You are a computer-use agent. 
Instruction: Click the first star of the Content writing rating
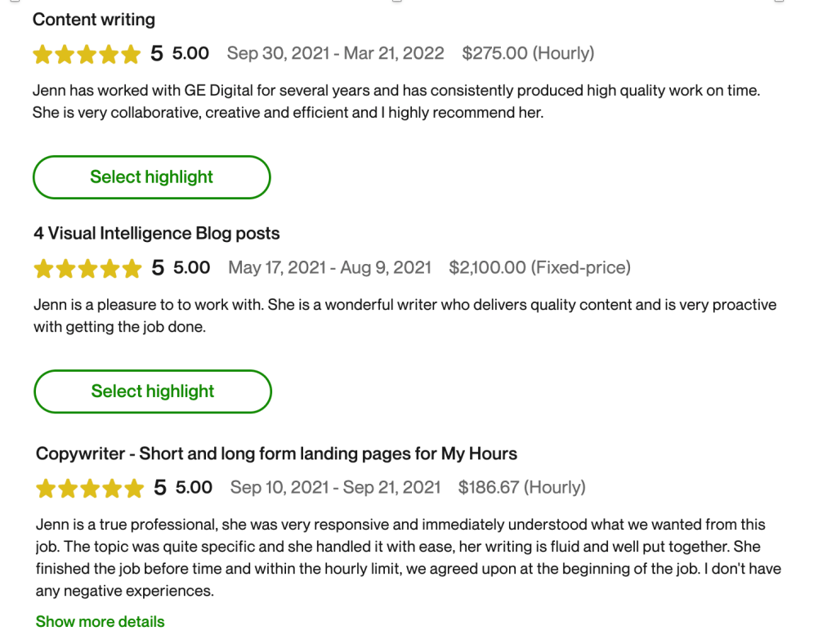[x=42, y=55]
